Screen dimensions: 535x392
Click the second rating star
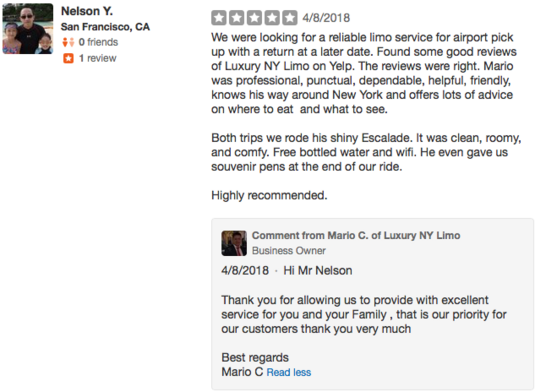(x=236, y=18)
